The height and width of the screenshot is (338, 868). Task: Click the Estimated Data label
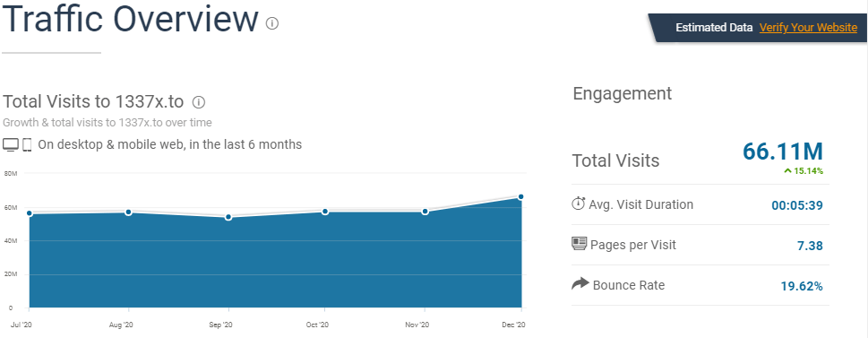click(x=714, y=28)
